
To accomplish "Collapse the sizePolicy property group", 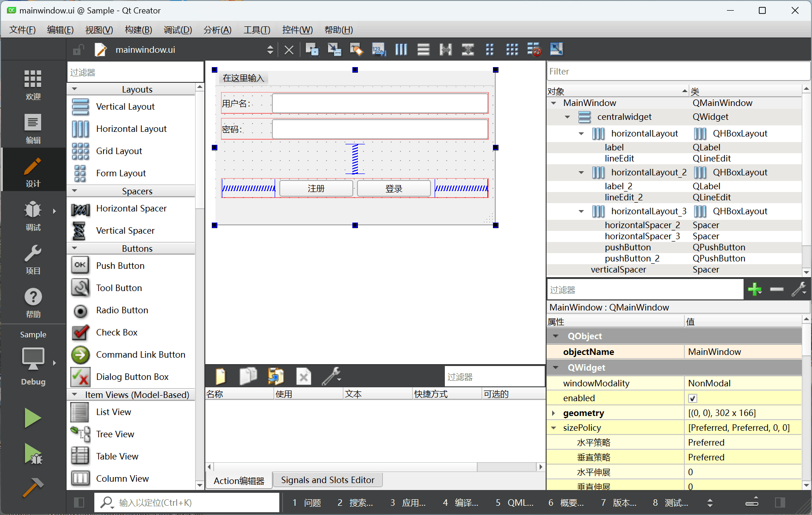I will (x=554, y=428).
